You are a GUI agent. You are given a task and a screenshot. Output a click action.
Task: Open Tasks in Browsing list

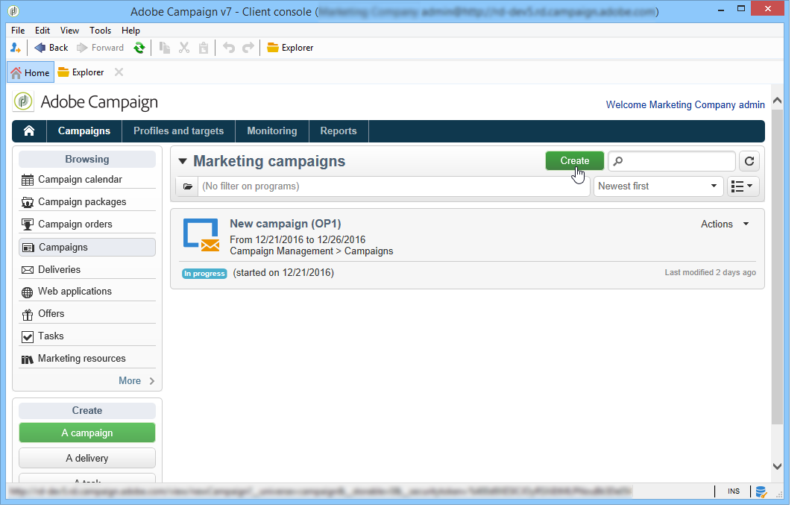[x=87, y=336]
